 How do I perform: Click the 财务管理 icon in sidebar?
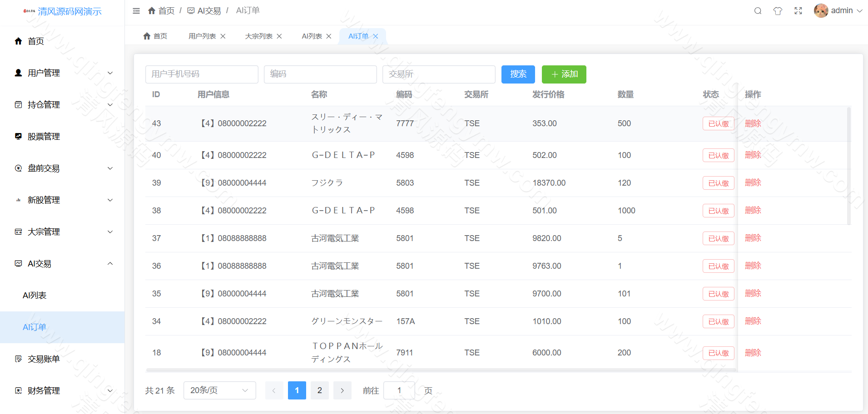pyautogui.click(x=18, y=390)
